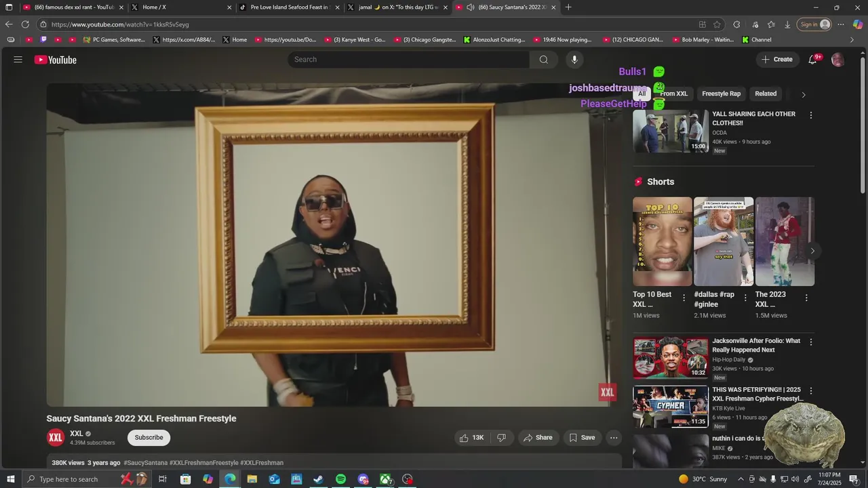Open the tab actions menu at top left
This screenshot has height=488, width=868.
pyautogui.click(x=9, y=7)
